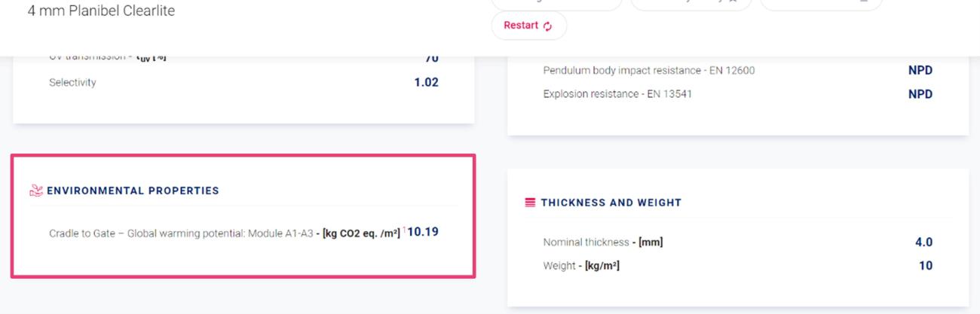Click the footnote superscript before 10.19

(x=405, y=230)
